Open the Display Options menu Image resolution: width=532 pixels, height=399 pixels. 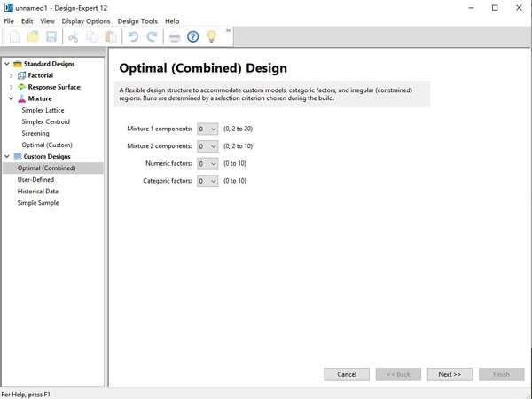coord(86,20)
